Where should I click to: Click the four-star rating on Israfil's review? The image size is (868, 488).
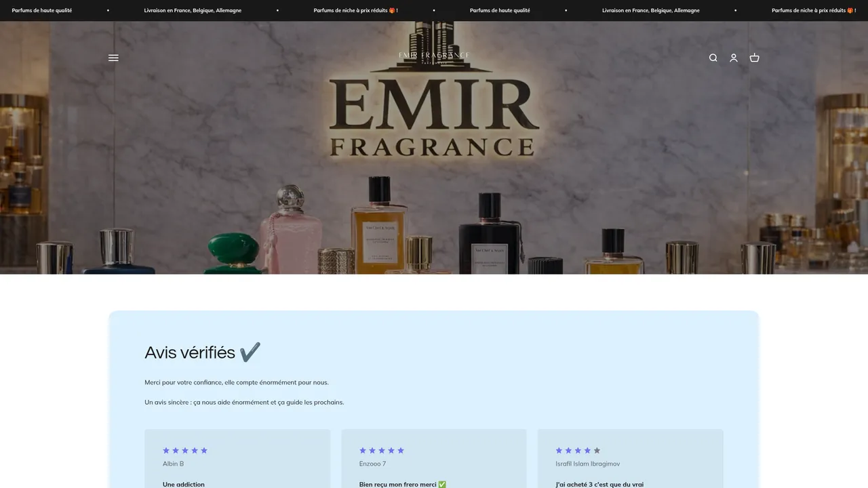(x=578, y=451)
